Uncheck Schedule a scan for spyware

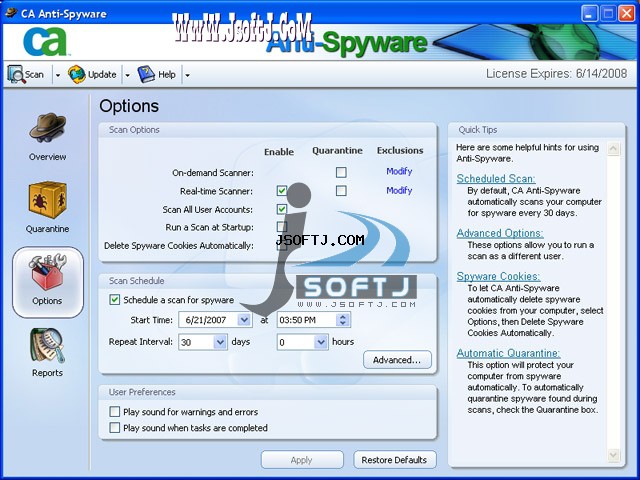tap(115, 300)
